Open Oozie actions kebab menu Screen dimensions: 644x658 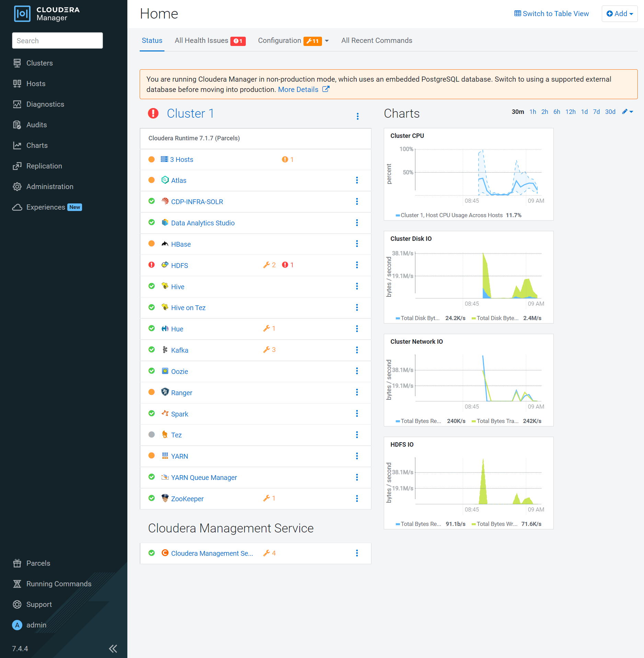357,371
